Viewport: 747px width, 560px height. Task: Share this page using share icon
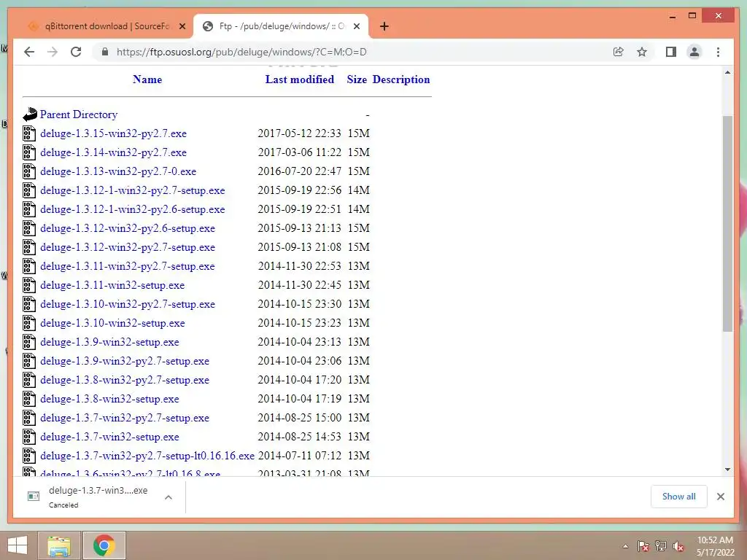(x=618, y=52)
